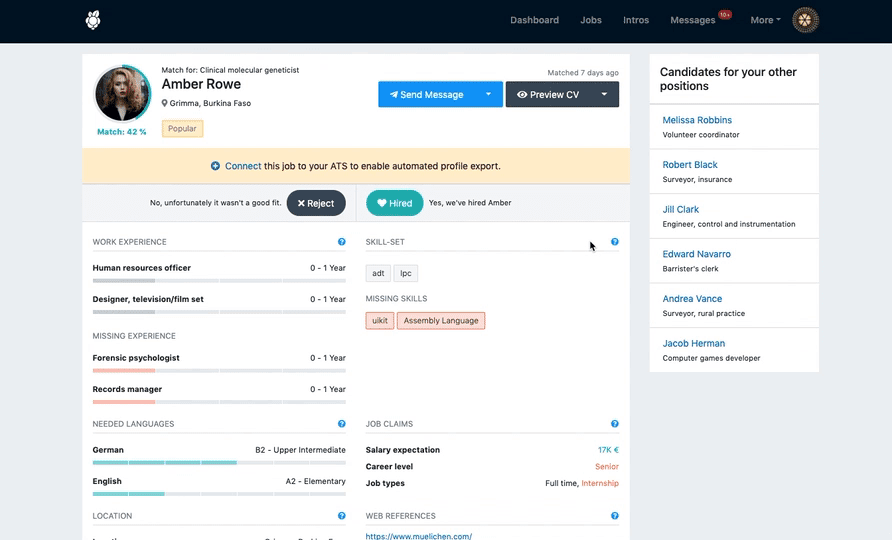Click the English language level bar
The image size is (892, 540).
coord(219,494)
